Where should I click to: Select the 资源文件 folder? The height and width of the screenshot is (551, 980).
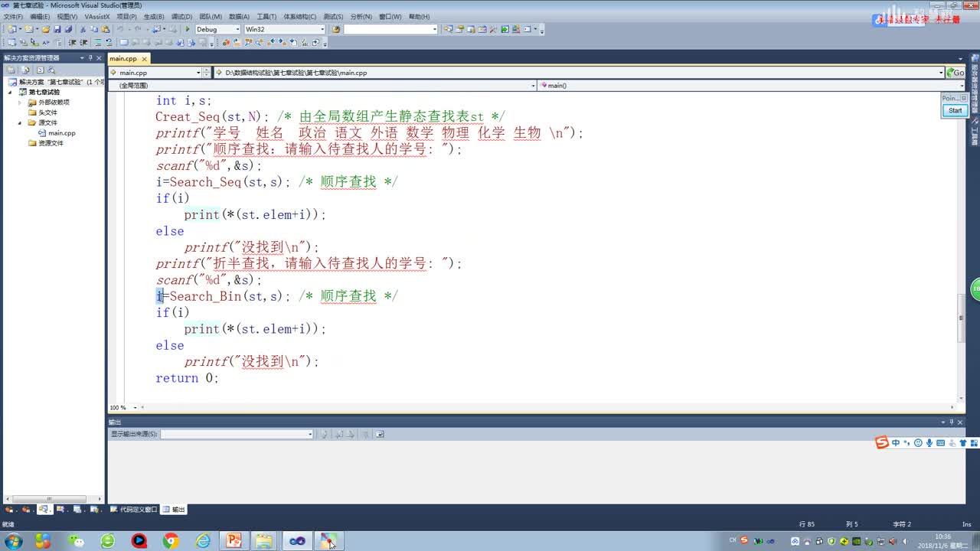51,143
